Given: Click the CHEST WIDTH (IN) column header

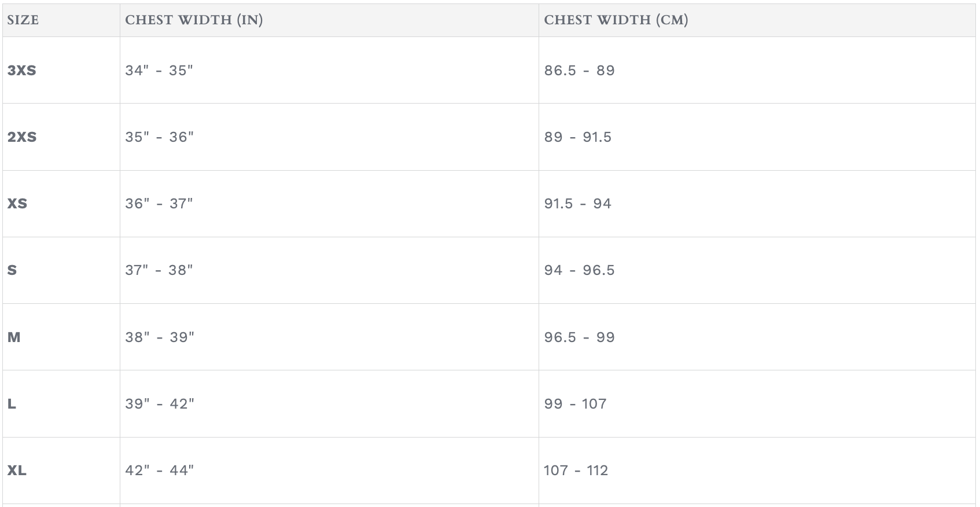Looking at the screenshot, I should pyautogui.click(x=194, y=20).
